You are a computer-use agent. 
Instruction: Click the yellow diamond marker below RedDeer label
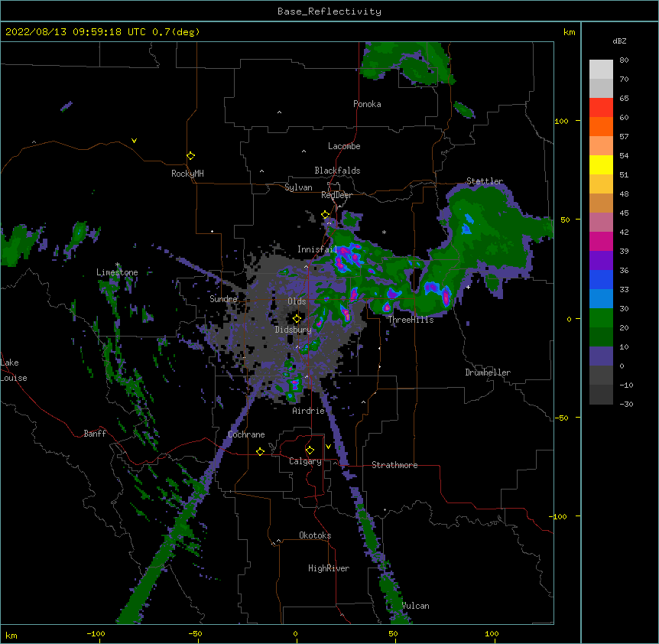click(x=326, y=215)
